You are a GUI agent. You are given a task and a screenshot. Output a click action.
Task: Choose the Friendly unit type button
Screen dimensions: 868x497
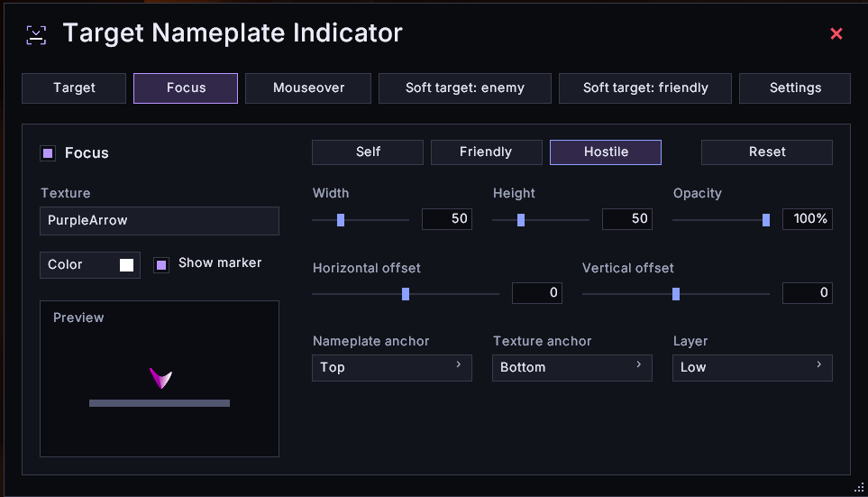click(486, 152)
